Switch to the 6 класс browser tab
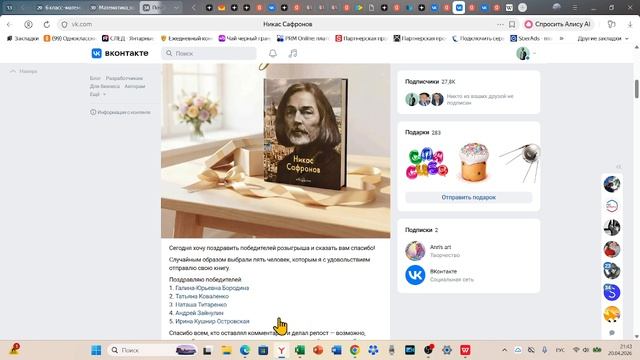 [x=58, y=7]
